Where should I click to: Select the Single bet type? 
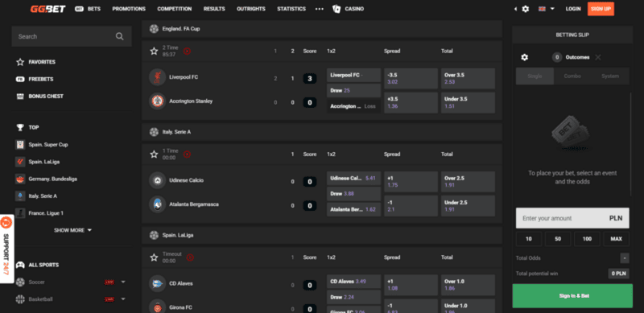tap(535, 76)
